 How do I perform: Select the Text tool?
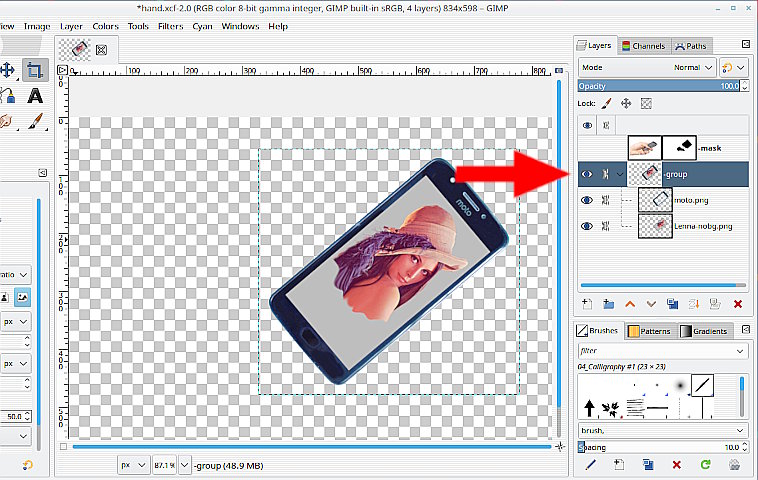[x=35, y=96]
